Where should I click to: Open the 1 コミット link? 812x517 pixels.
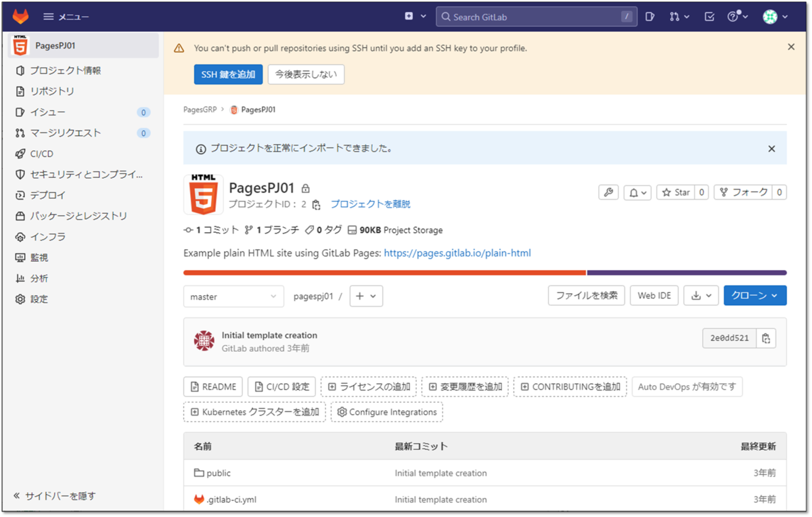tap(212, 230)
